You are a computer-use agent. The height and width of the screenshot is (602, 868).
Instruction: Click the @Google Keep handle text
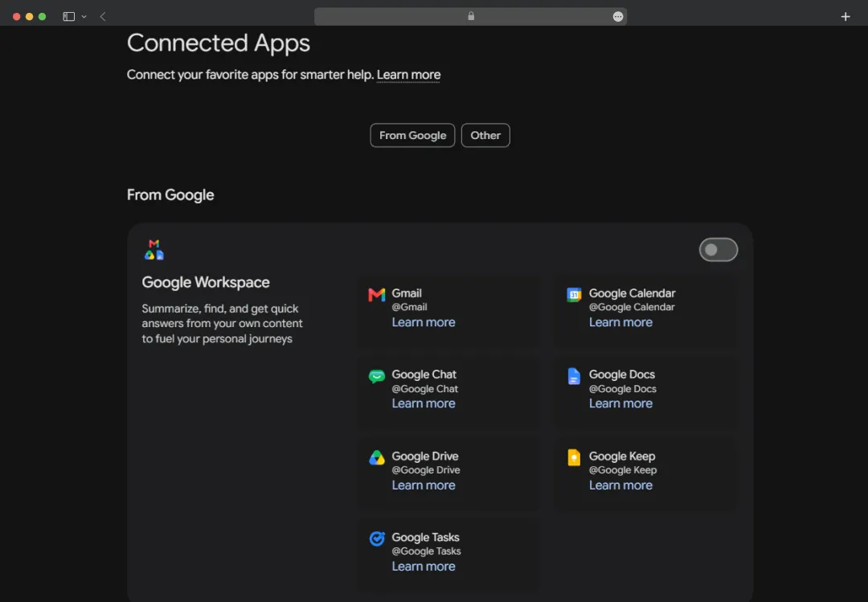point(623,469)
